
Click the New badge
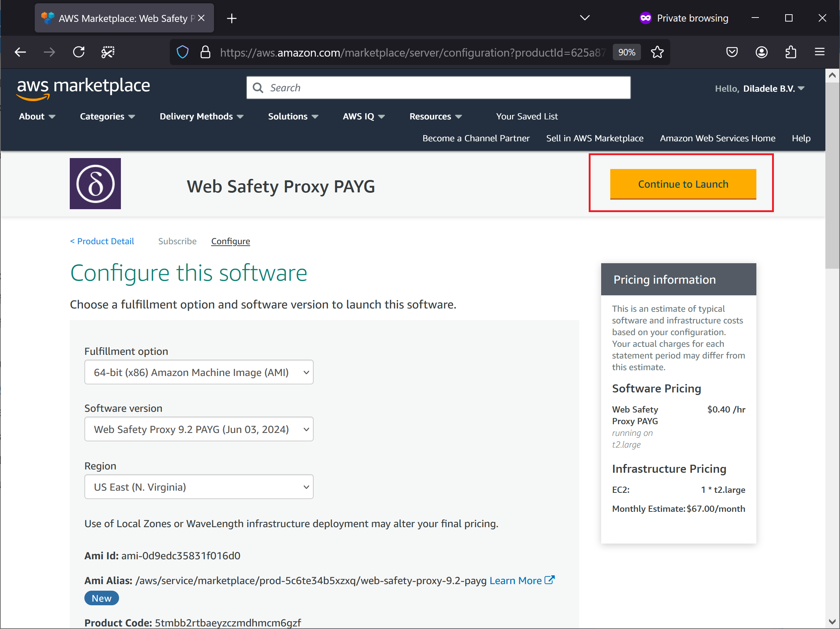pyautogui.click(x=102, y=598)
